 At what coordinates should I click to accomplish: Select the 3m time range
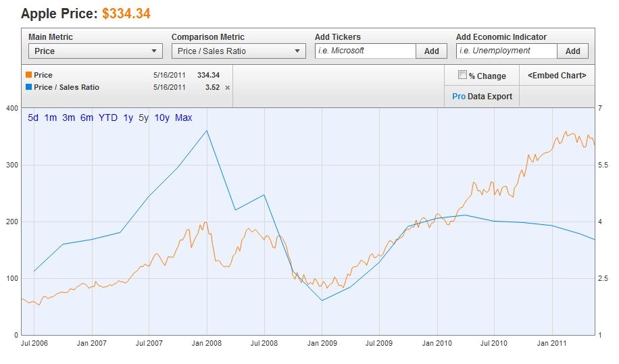[x=69, y=118]
